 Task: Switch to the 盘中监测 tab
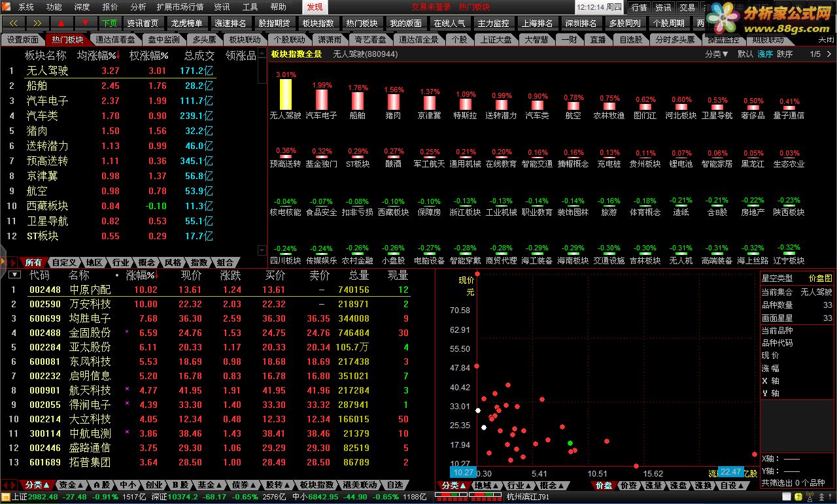click(163, 39)
